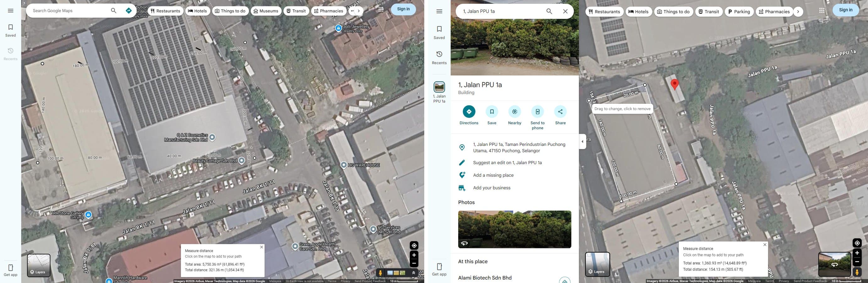Toggle Layers in left Maps window
The image size is (868, 283).
(39, 265)
